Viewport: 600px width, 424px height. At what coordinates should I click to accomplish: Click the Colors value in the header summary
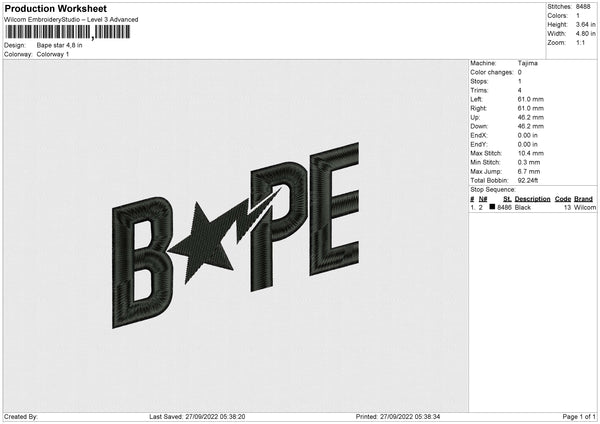pos(578,16)
